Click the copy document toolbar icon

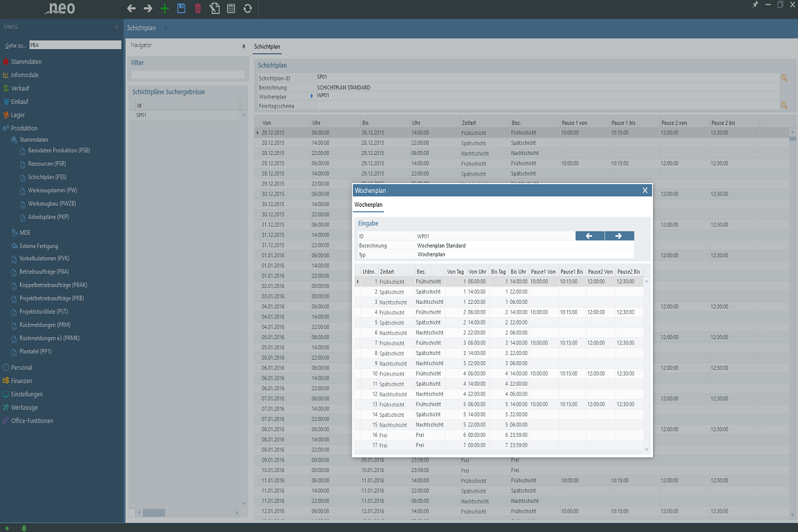pyautogui.click(x=214, y=9)
